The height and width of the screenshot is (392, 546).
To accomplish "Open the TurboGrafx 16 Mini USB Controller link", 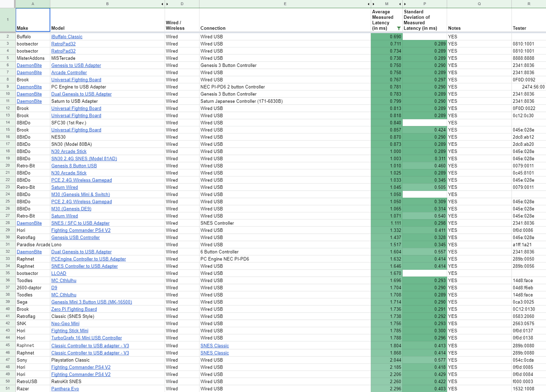I will (87, 338).
